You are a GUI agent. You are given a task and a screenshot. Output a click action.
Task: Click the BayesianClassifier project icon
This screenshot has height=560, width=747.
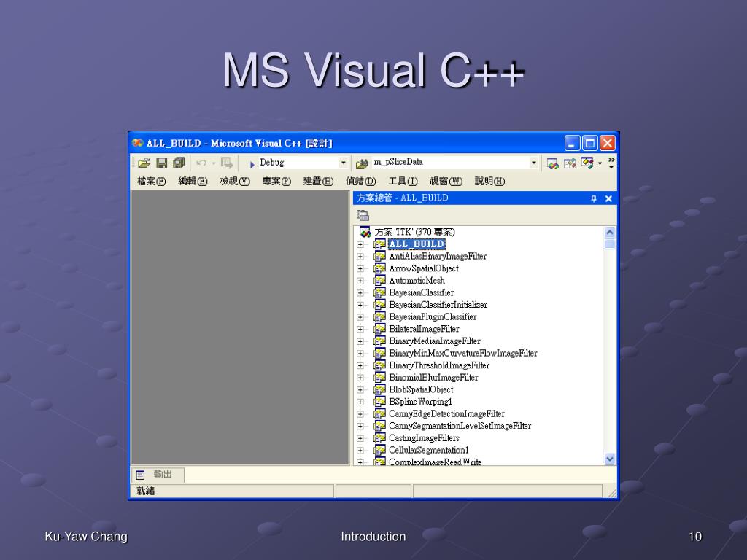click(x=379, y=293)
